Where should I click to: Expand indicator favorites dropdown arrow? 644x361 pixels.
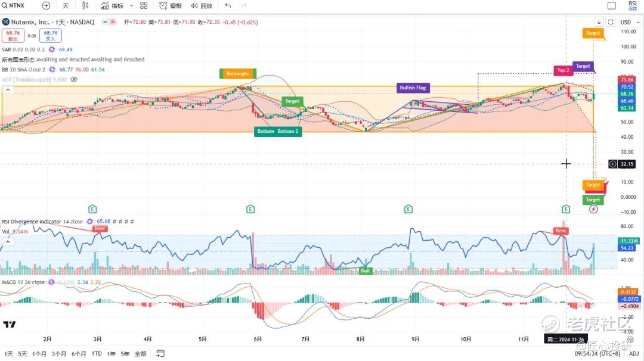(x=131, y=6)
